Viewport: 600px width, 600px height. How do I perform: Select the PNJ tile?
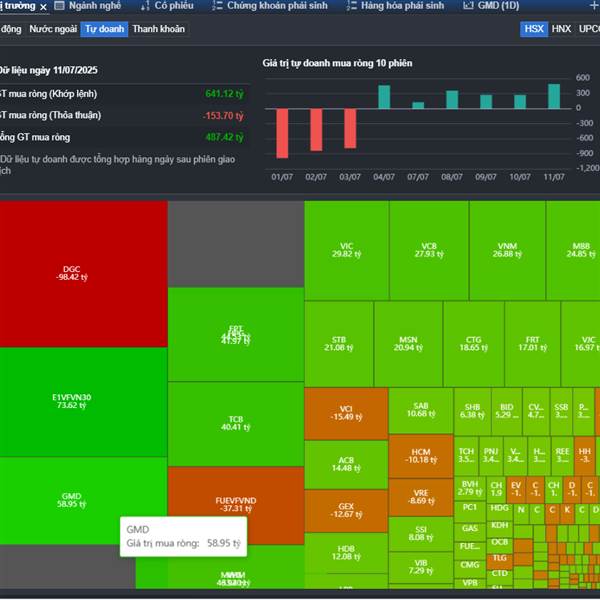click(491, 455)
